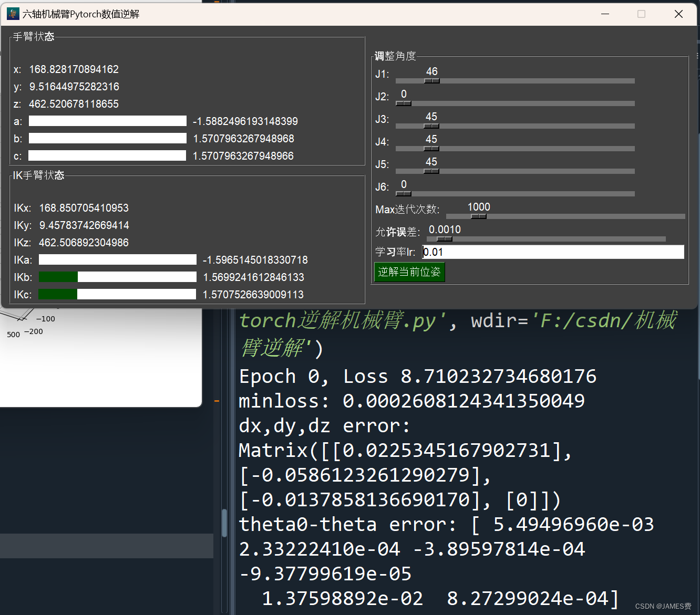This screenshot has width=700, height=615.
Task: Click the 逆解当前位姿 button
Action: [409, 272]
